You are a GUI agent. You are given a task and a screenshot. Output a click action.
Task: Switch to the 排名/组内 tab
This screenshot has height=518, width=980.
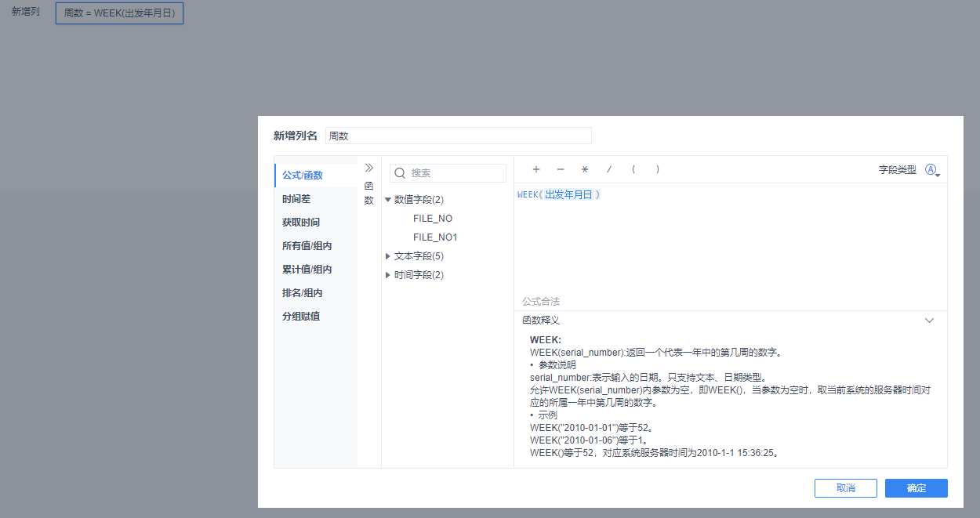(x=316, y=293)
